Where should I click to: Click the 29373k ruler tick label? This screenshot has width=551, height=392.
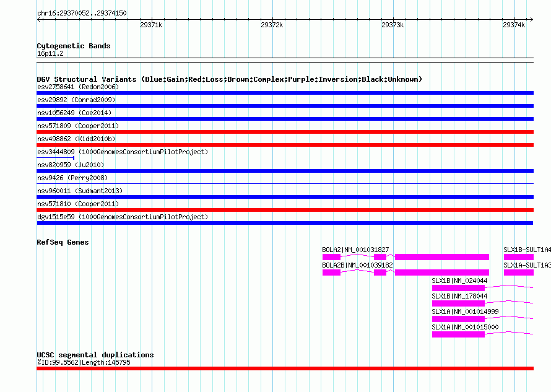click(393, 25)
